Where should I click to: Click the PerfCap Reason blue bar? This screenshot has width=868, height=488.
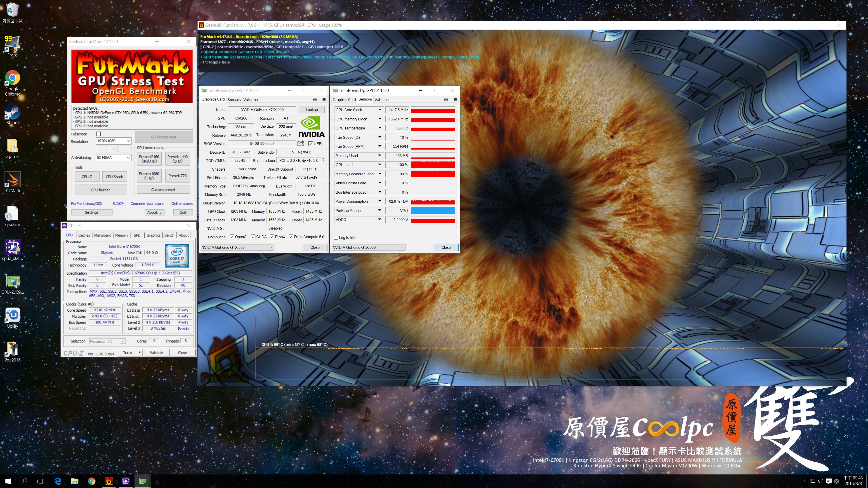433,211
